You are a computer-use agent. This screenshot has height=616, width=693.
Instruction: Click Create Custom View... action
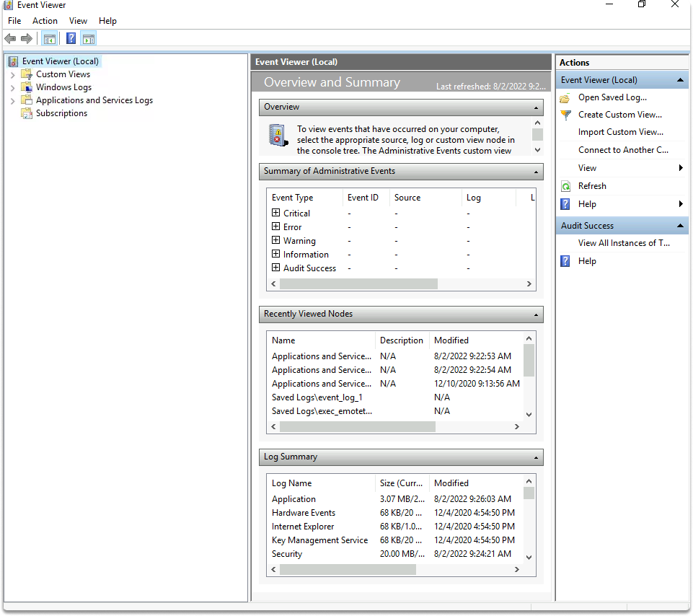(619, 115)
